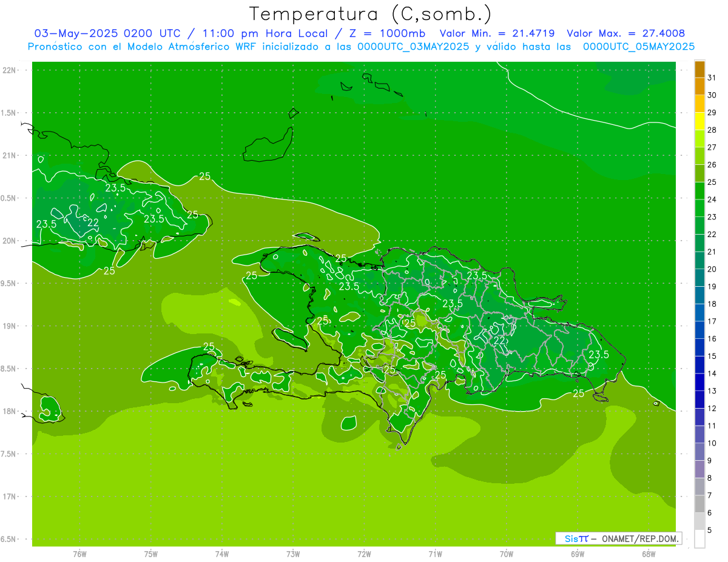Select the "03-May-2025 0200 UTC" date text

pos(107,33)
